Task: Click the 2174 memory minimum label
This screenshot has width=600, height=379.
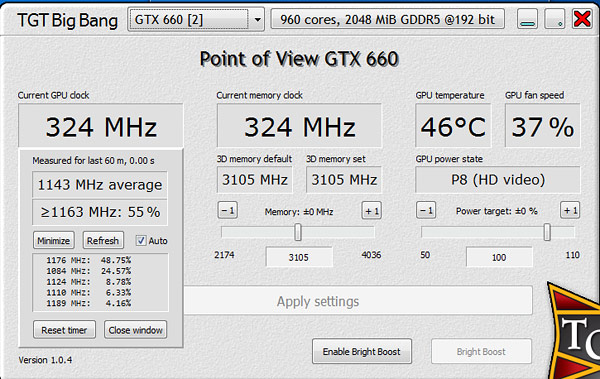Action: pyautogui.click(x=224, y=255)
